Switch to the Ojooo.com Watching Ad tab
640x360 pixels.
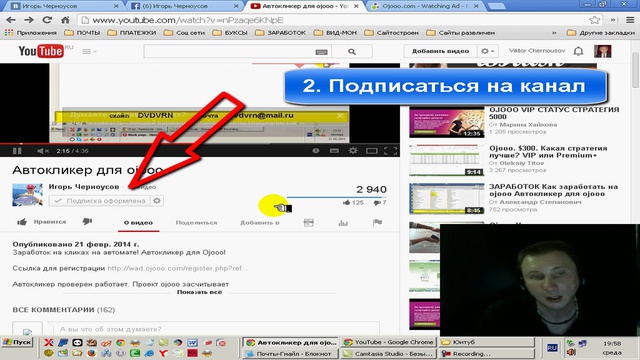coord(424,6)
